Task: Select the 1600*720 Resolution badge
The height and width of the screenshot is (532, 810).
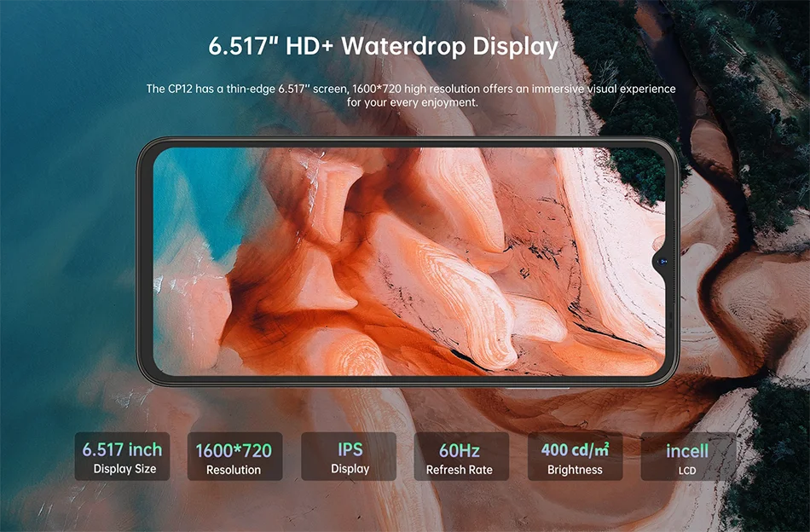Action: pos(234,457)
